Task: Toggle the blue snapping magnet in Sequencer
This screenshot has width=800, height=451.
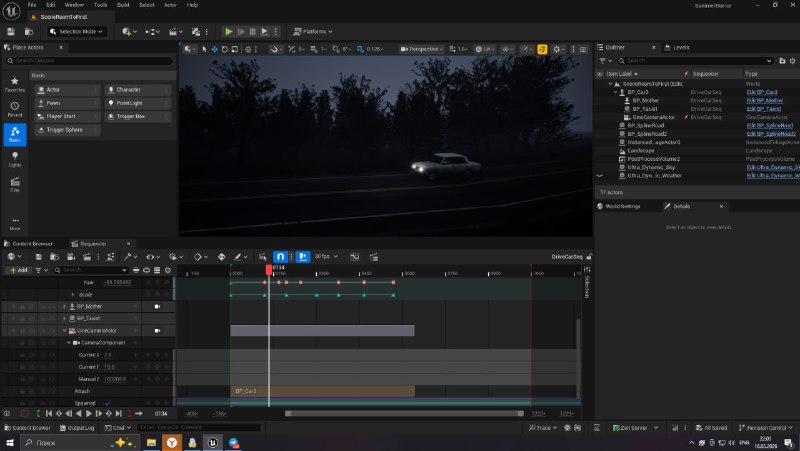Action: [280, 257]
